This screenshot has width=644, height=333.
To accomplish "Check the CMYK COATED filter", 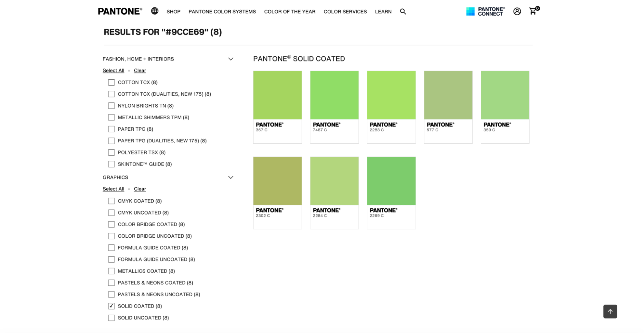I will tap(111, 201).
